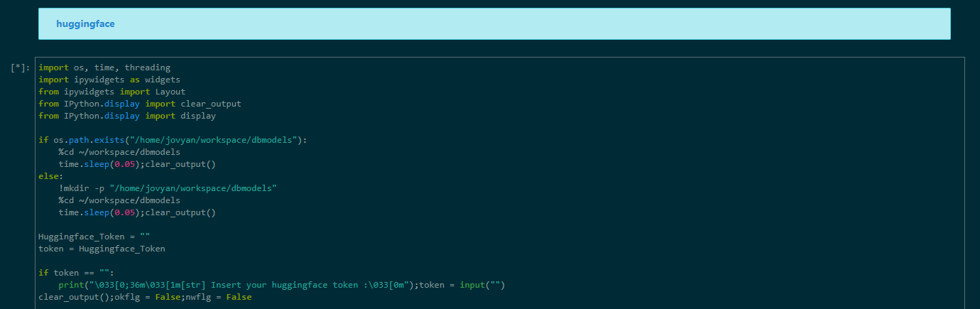Click the line 'import ipywidgets as widgets'

click(x=109, y=80)
